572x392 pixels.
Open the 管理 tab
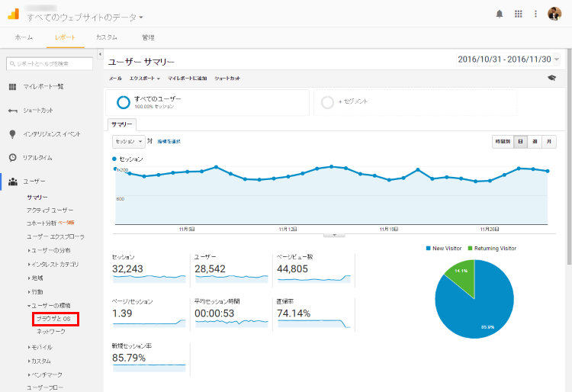click(x=148, y=37)
